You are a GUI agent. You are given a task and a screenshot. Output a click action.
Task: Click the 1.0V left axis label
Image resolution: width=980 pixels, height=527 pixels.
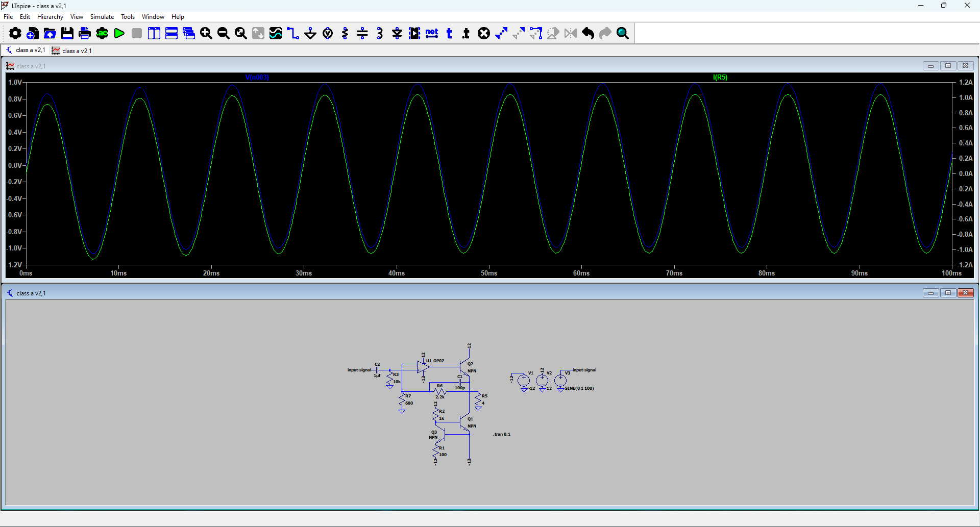point(15,82)
